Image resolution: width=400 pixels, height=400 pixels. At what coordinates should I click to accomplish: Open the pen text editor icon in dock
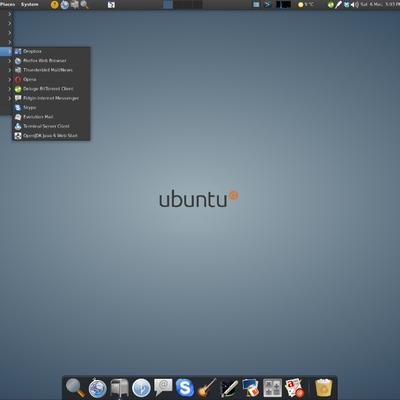coord(229,388)
